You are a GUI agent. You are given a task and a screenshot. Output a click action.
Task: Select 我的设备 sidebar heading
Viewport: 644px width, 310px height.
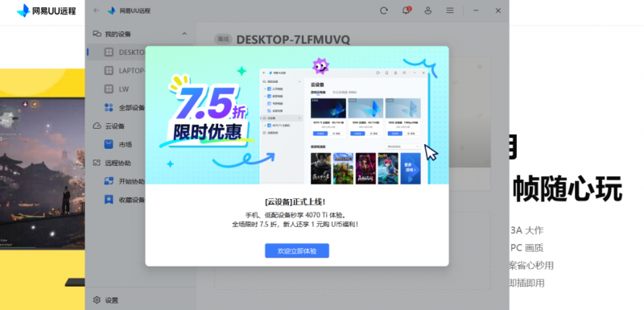[x=118, y=34]
